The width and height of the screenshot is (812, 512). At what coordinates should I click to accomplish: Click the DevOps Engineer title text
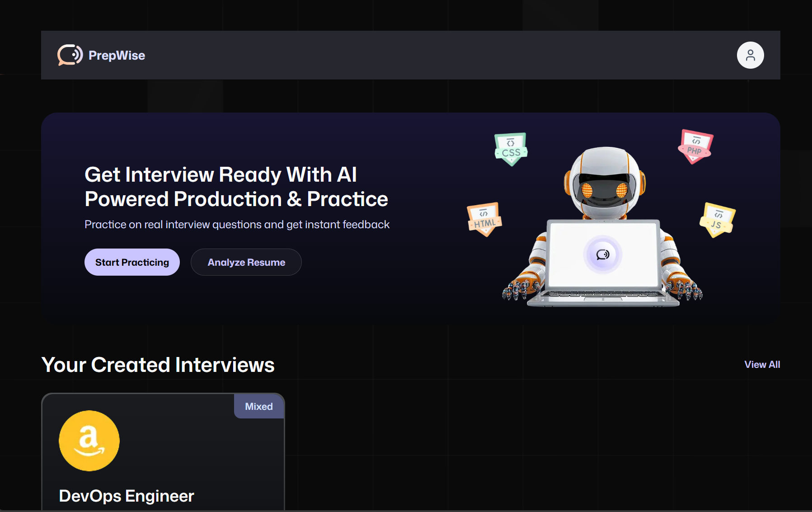(x=126, y=495)
